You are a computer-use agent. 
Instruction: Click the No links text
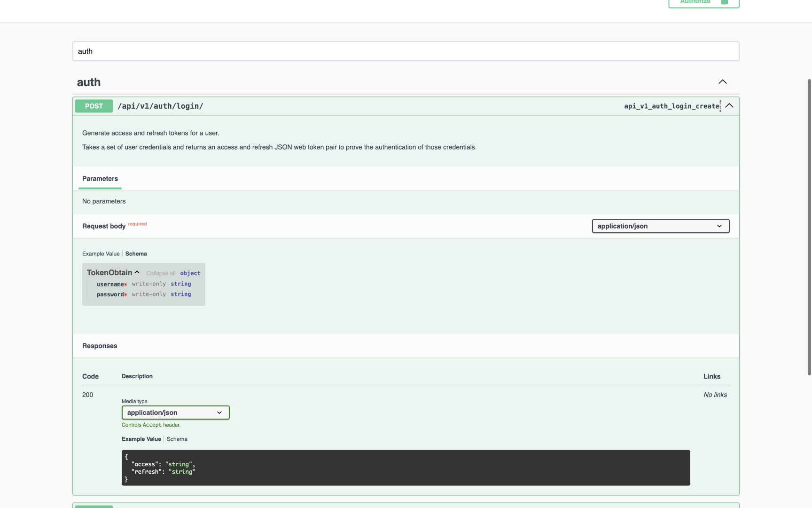[x=715, y=395]
